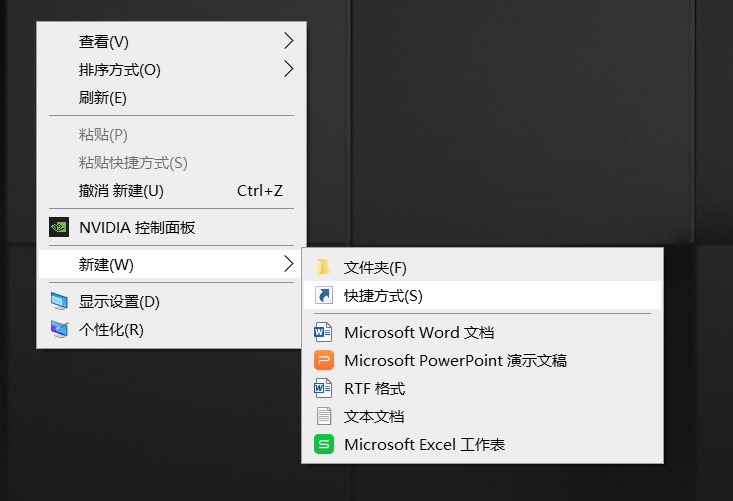Click the monitor icon beside 显示设置(D)
Viewport: 733px width, 501px height.
point(59,301)
